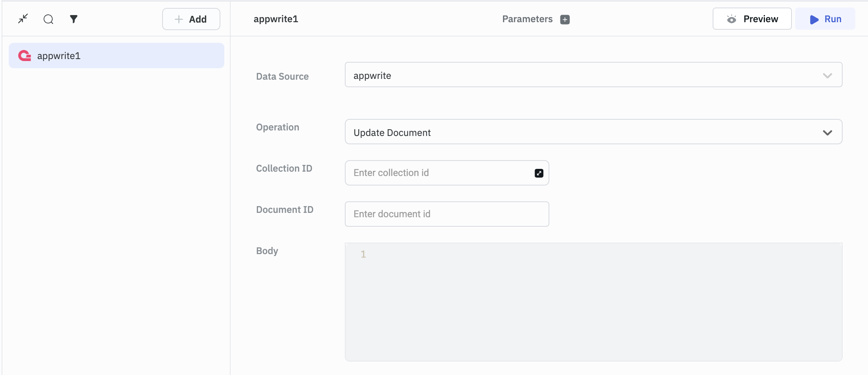Click inside the Body code editor
Screen dimensions: 868x375
[593, 302]
